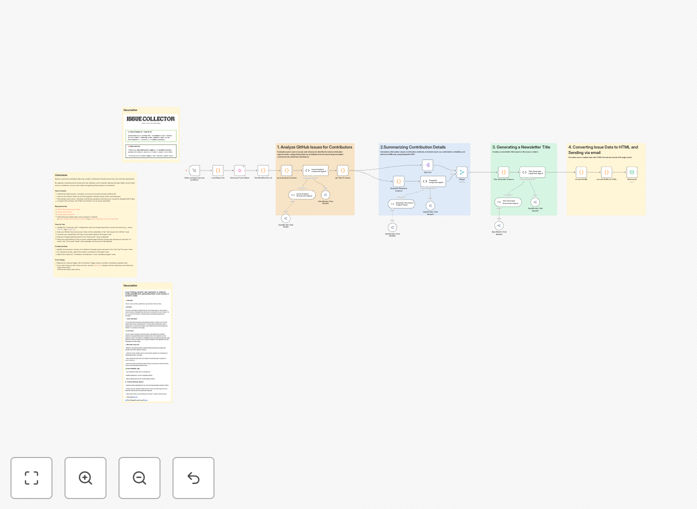Click '1. Analyze GitHub Issues for Contributors' heading
The height and width of the screenshot is (509, 697).
pos(315,147)
